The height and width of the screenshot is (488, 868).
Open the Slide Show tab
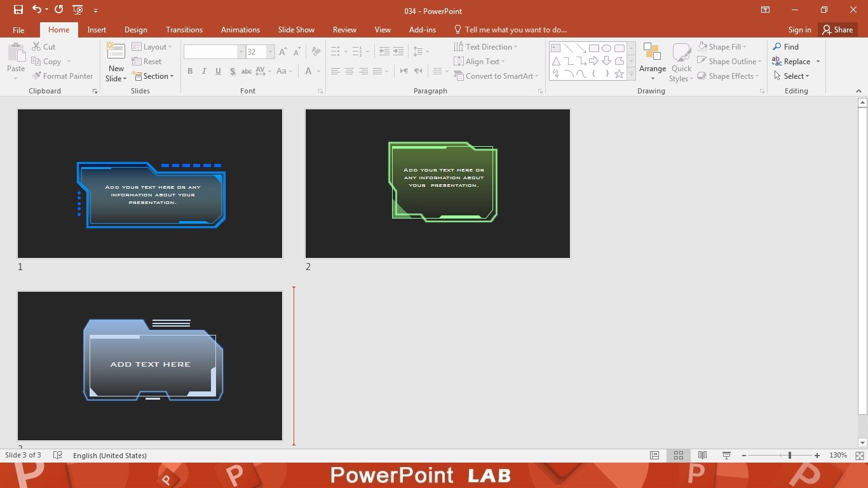tap(296, 30)
